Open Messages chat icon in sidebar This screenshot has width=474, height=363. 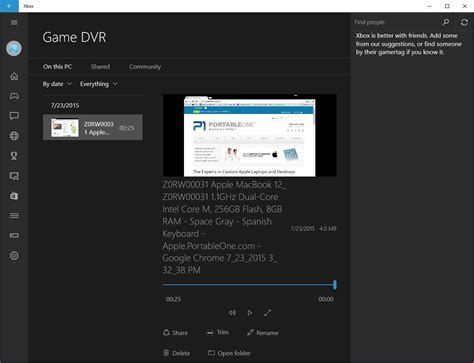(14, 116)
